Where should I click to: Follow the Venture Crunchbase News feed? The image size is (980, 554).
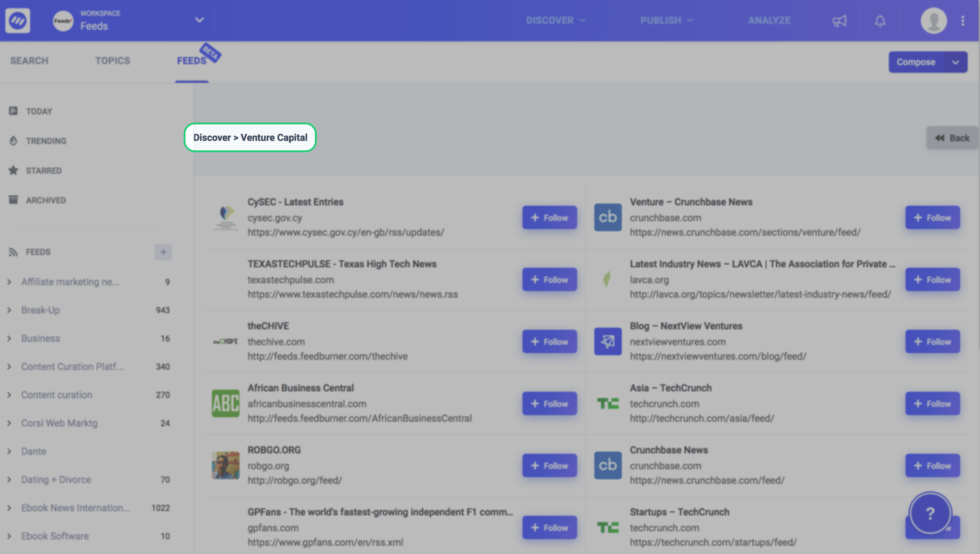932,216
